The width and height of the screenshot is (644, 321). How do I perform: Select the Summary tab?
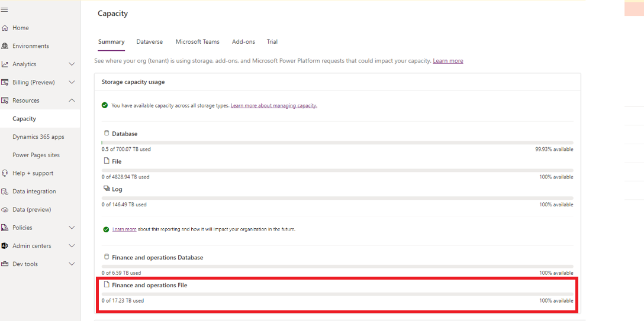[111, 42]
